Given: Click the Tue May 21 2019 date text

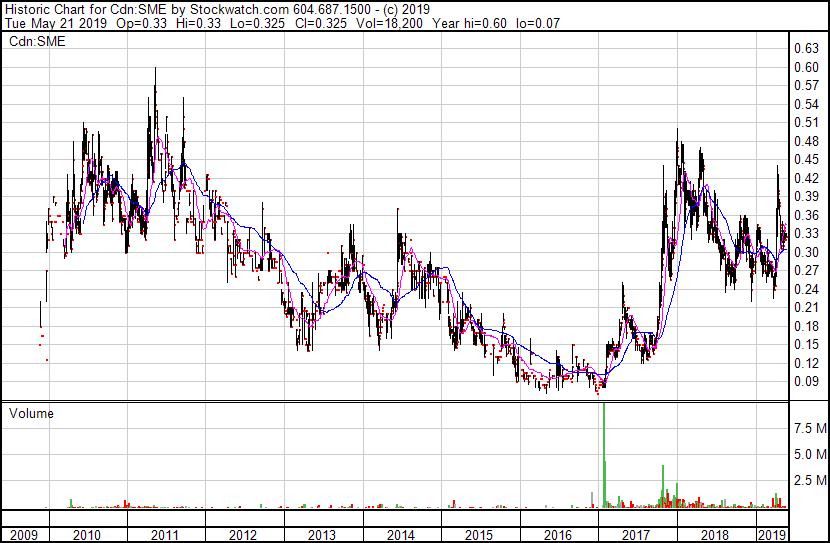Looking at the screenshot, I should point(56,23).
